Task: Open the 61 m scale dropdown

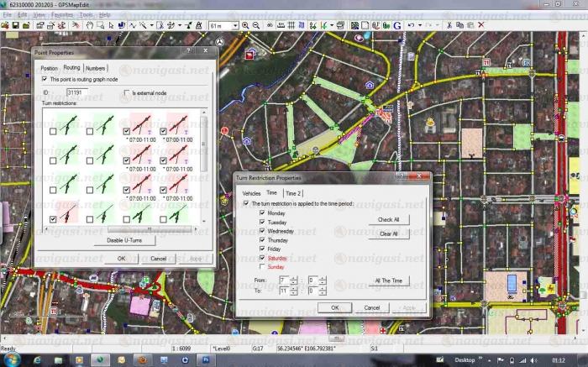Action: (235, 26)
